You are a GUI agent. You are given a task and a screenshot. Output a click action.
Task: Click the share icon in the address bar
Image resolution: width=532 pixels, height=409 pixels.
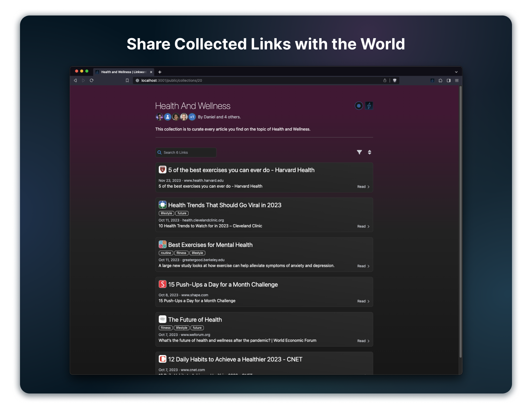click(385, 80)
